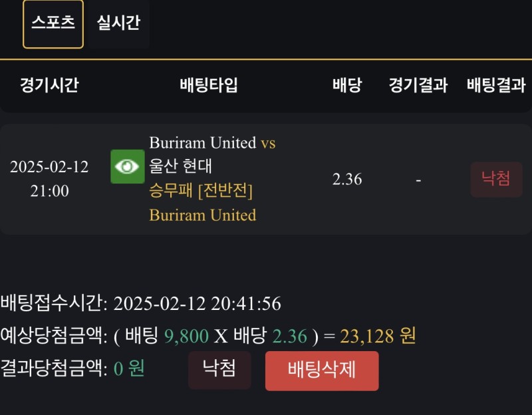This screenshot has width=532, height=415.
Task: Click the match date 2025-02-12 21:00
Action: (x=49, y=179)
